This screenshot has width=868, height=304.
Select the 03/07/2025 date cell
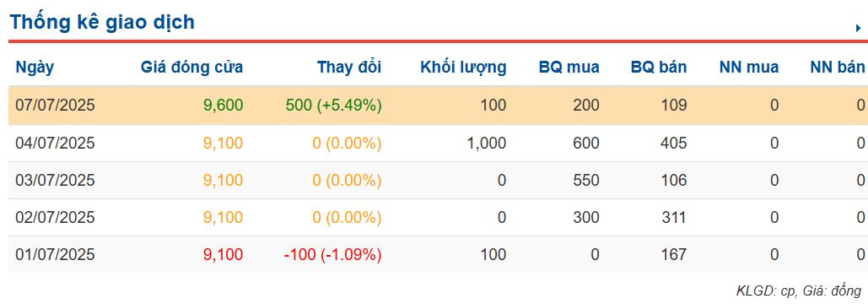(56, 180)
